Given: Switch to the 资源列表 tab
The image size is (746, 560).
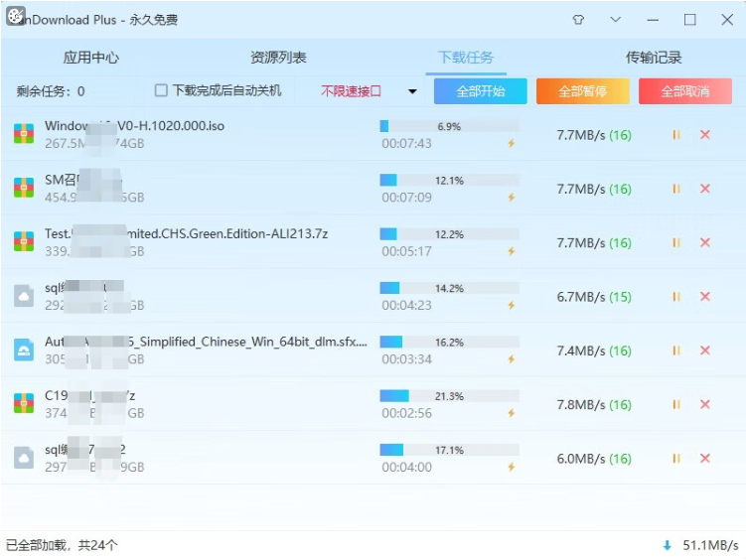Looking at the screenshot, I should click(x=278, y=58).
